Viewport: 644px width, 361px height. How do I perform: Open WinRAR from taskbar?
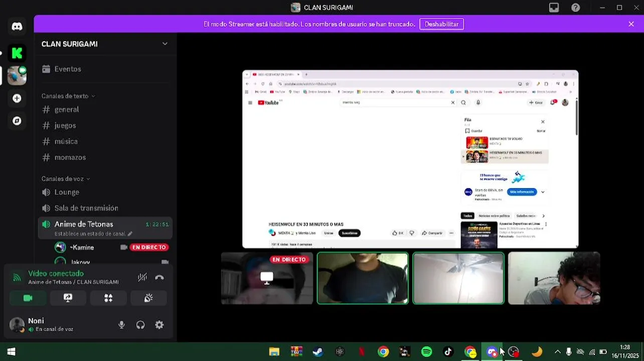(x=296, y=352)
